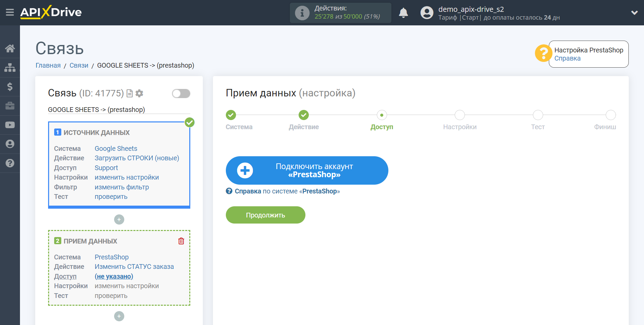644x325 pixels.
Task: Click изменить фильтр link
Action: (x=122, y=187)
